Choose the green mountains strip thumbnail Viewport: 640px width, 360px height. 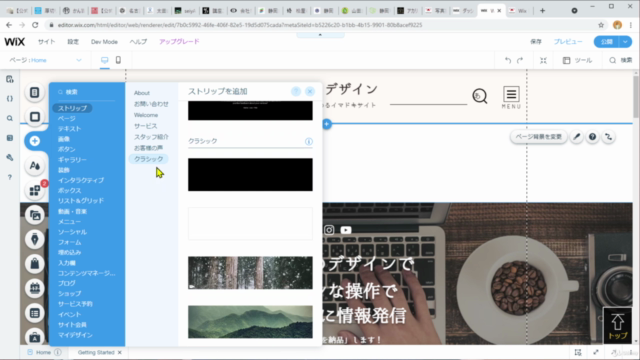point(250,322)
